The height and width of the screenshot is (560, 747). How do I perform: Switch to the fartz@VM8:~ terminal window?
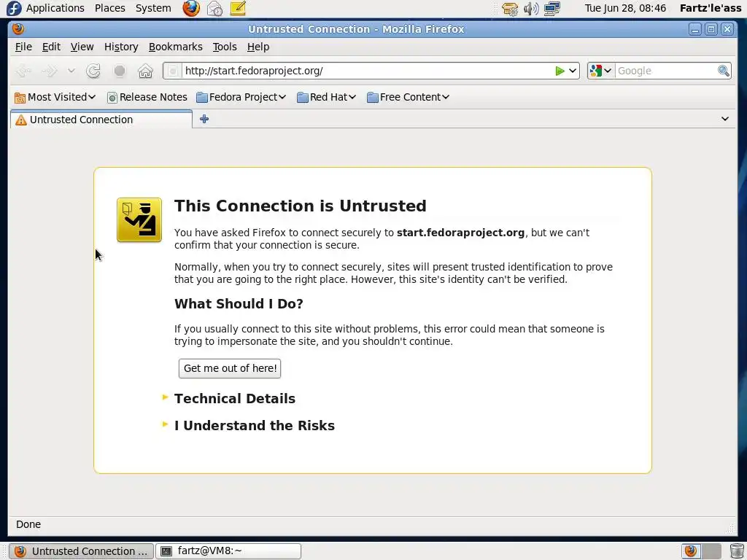click(228, 551)
